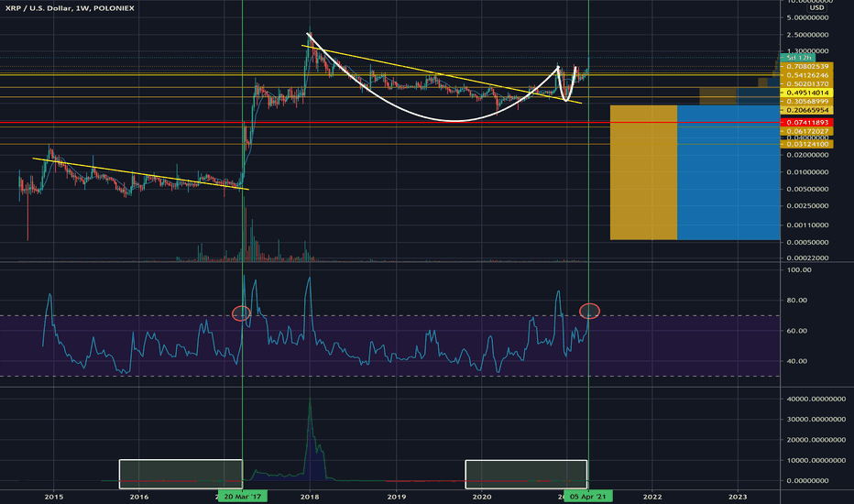Image resolution: width=854 pixels, height=504 pixels.
Task: Click the 2019 label on time axis
Action: click(397, 497)
